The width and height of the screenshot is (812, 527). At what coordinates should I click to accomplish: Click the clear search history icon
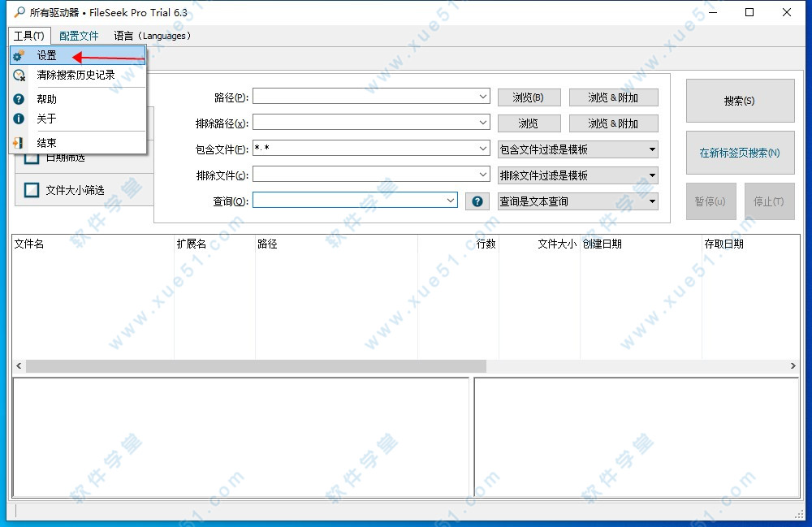(x=19, y=75)
